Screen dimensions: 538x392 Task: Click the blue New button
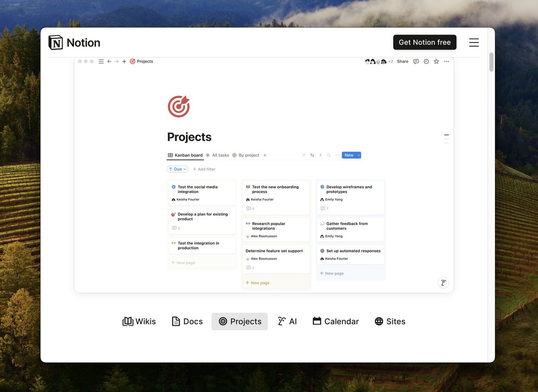pos(349,155)
